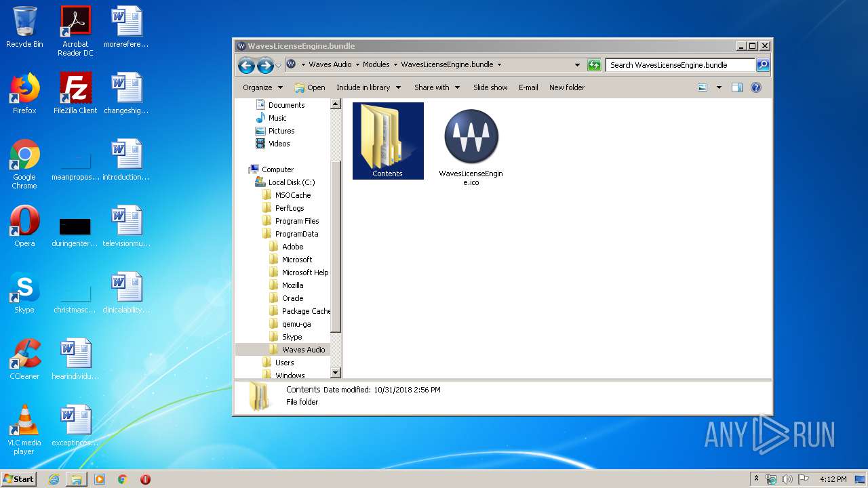Open CCleaner desktop shortcut

(24, 354)
